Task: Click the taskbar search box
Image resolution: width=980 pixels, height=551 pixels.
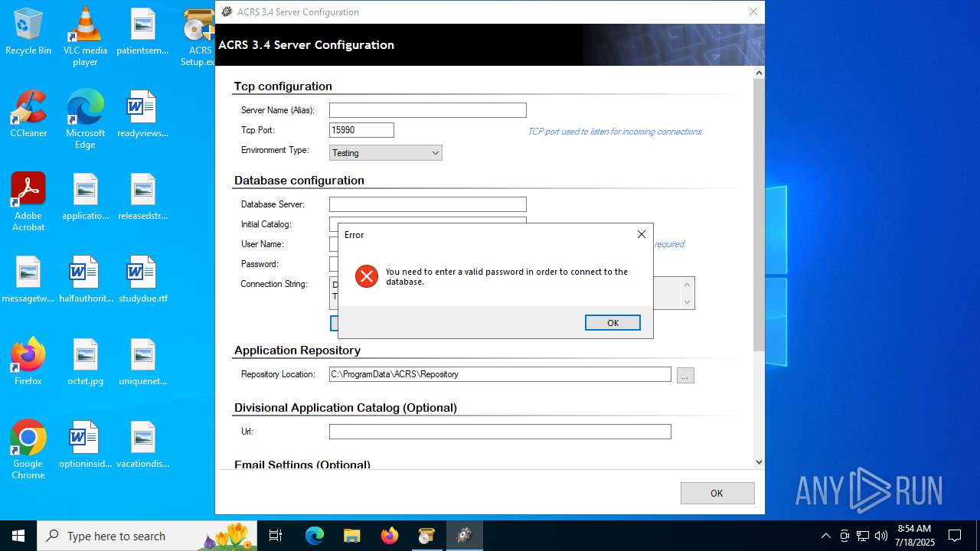Action: tap(147, 536)
